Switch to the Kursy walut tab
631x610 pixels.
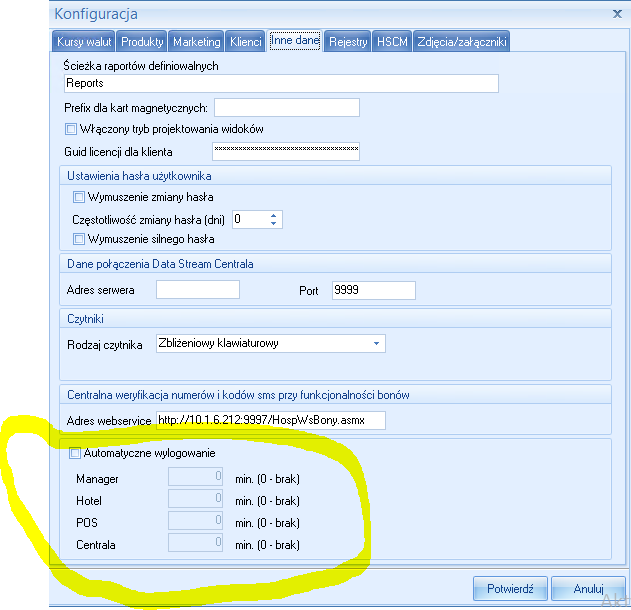point(84,41)
